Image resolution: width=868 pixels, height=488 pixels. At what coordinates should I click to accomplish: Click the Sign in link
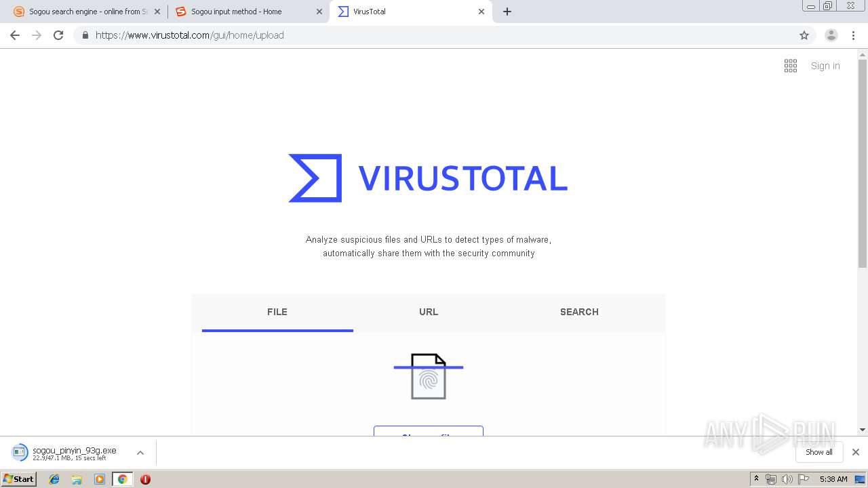tap(825, 66)
